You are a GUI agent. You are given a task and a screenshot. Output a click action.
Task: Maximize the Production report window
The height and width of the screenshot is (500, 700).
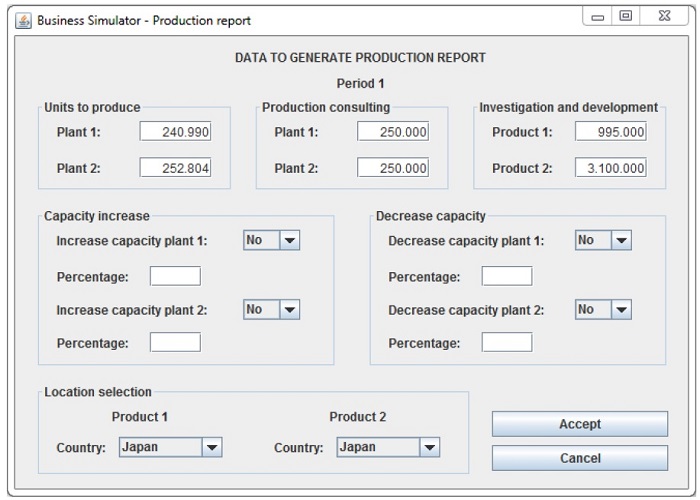tap(627, 17)
